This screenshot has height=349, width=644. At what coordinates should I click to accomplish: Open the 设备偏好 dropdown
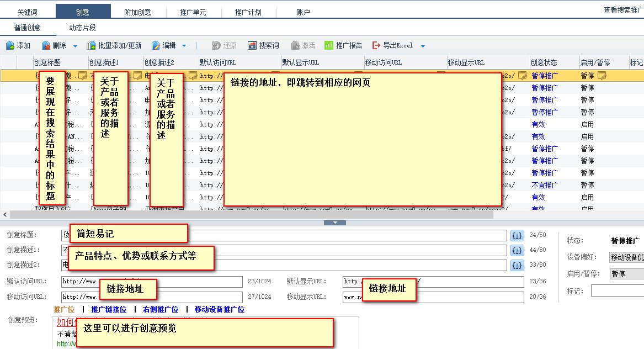click(x=626, y=257)
